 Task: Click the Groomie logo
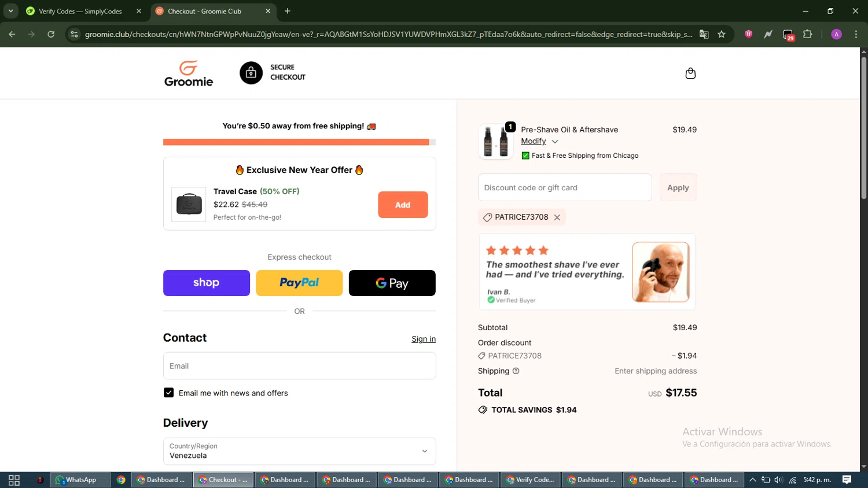189,73
